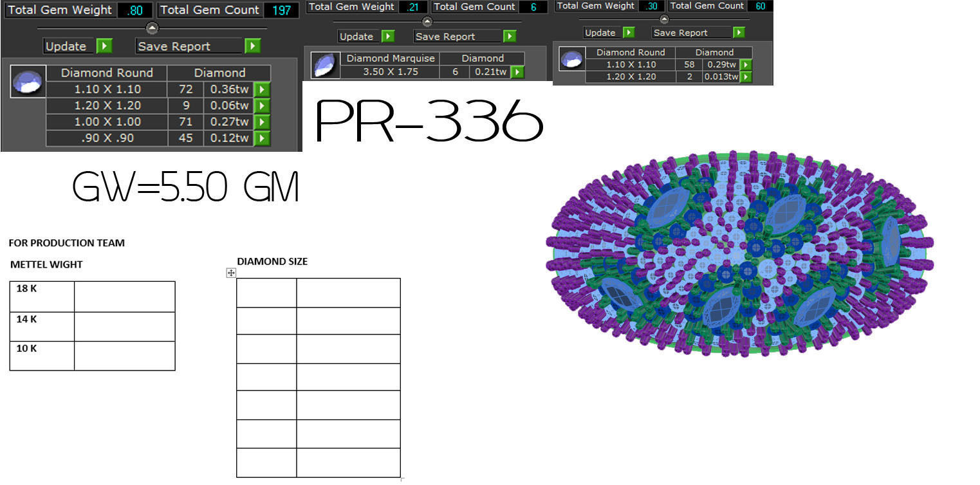This screenshot has height=485, width=980.
Task: Select 1.10 X 1.10 row with count 58
Action: [662, 65]
